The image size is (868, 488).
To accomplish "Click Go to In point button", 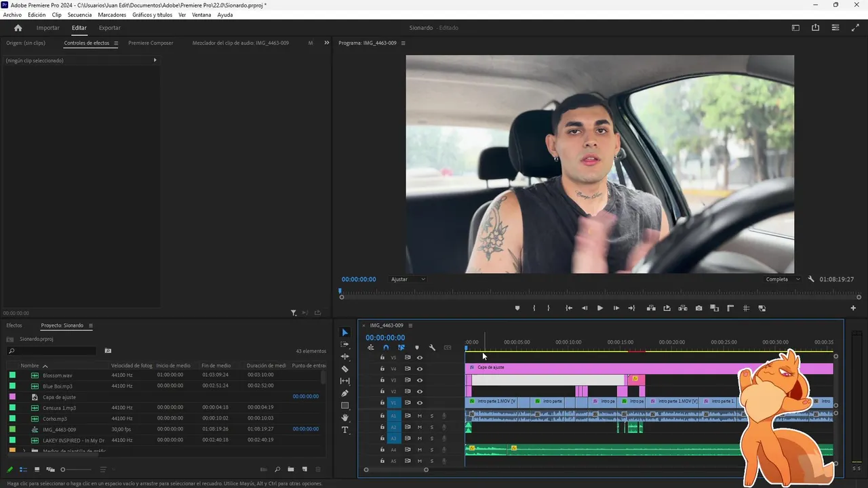I will [569, 308].
